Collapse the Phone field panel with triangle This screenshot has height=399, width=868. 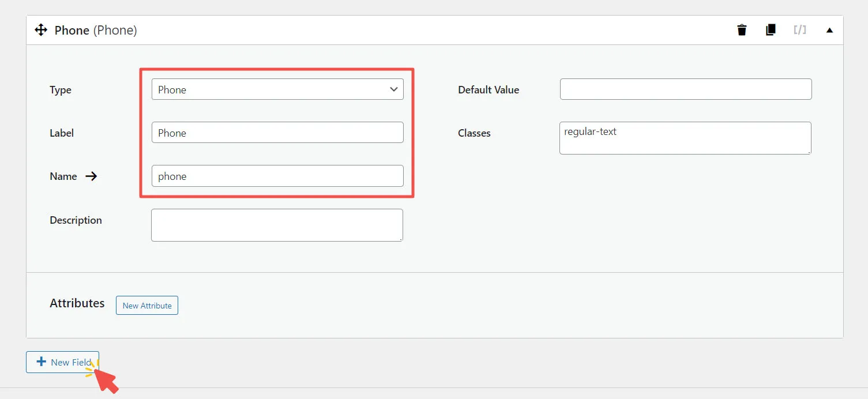click(x=829, y=30)
